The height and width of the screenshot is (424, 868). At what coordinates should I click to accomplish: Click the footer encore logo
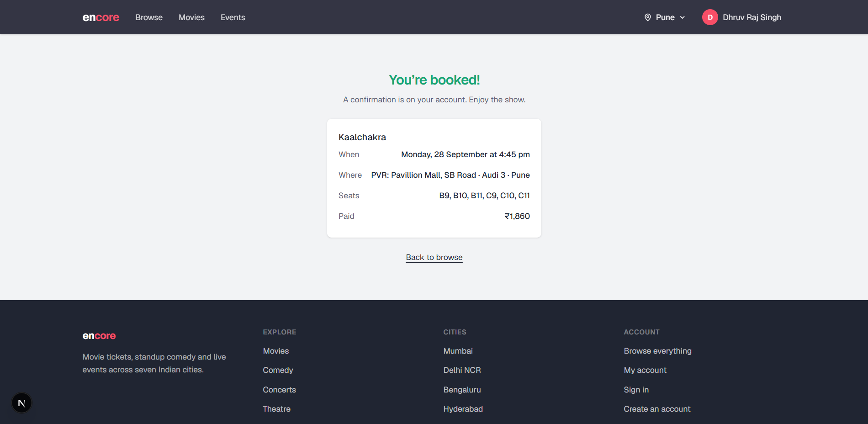pyautogui.click(x=99, y=336)
